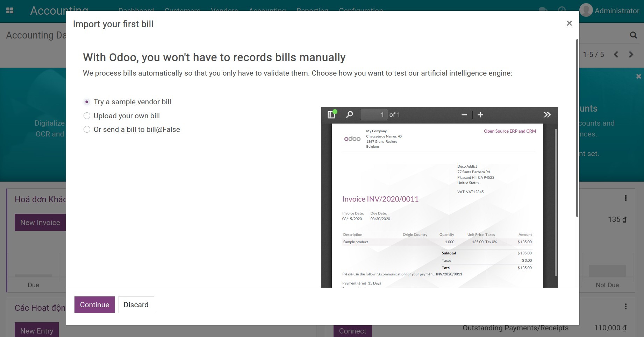
Task: Click the PDF page number field
Action: coord(374,114)
